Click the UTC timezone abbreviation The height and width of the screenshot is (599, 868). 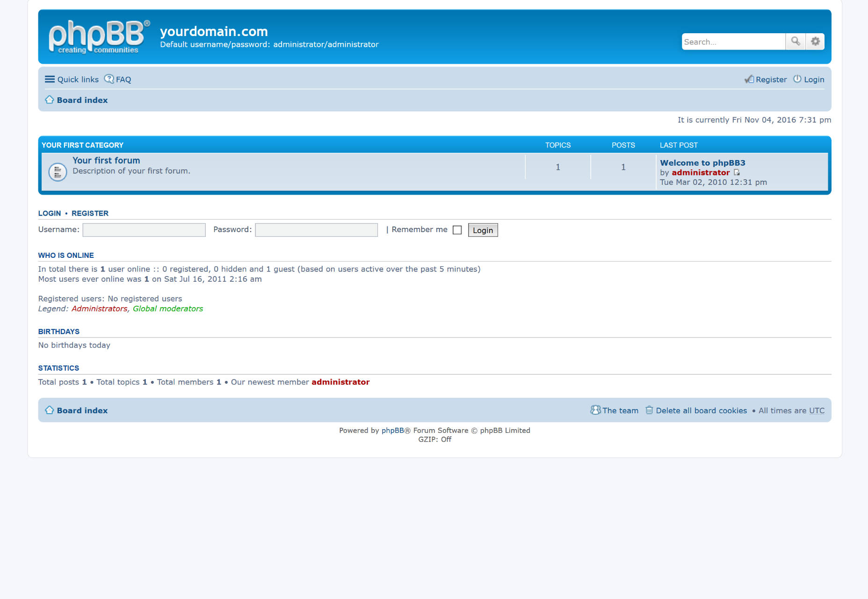click(817, 410)
